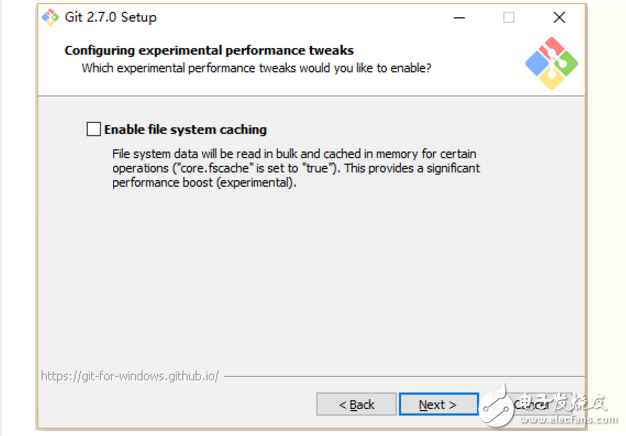Enable the file system caching checkbox
Screen dimensions: 626x436
pos(94,129)
